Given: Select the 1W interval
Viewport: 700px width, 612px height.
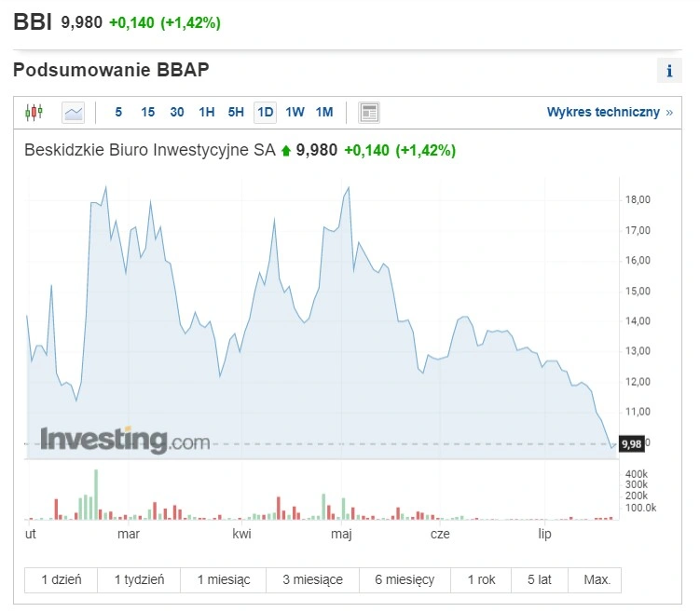Looking at the screenshot, I should tap(295, 112).
